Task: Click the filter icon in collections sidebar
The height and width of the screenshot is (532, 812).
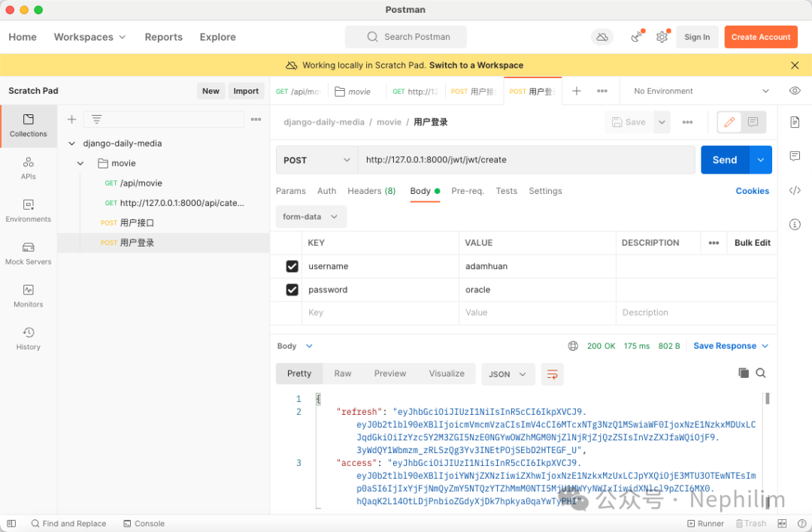Action: [x=96, y=119]
